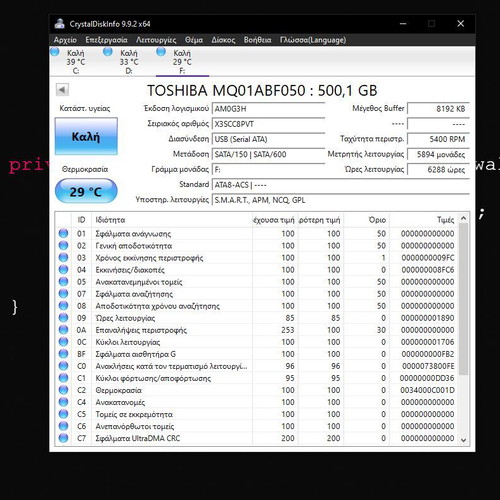This screenshot has width=500, height=500.
Task: Click the firmware field AM0G3H
Action: pos(268,109)
